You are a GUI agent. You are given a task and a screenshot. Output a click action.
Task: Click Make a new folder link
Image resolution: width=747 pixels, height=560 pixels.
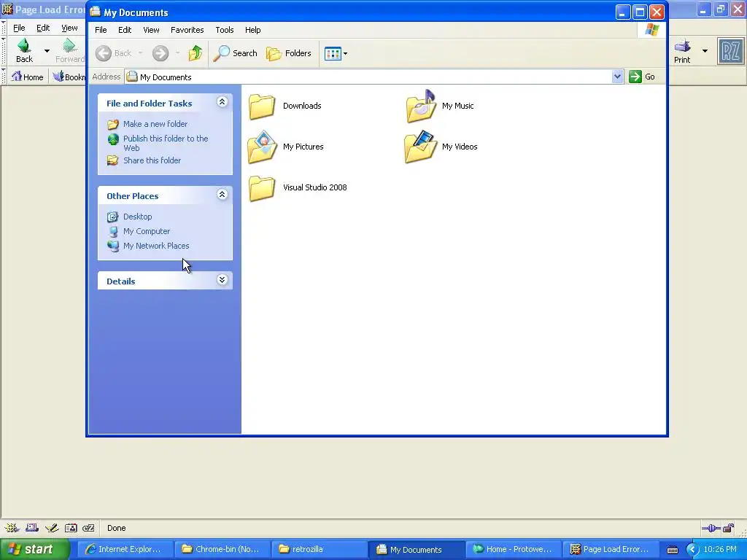pos(155,124)
